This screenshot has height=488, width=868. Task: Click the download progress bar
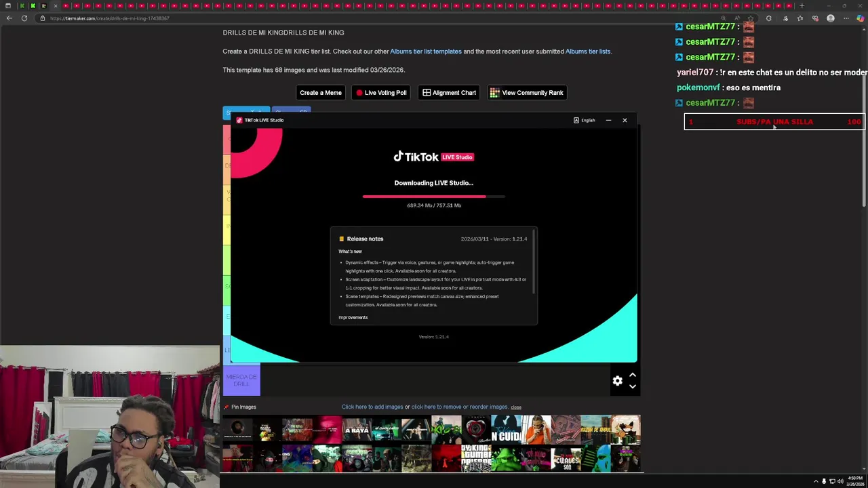[434, 197]
